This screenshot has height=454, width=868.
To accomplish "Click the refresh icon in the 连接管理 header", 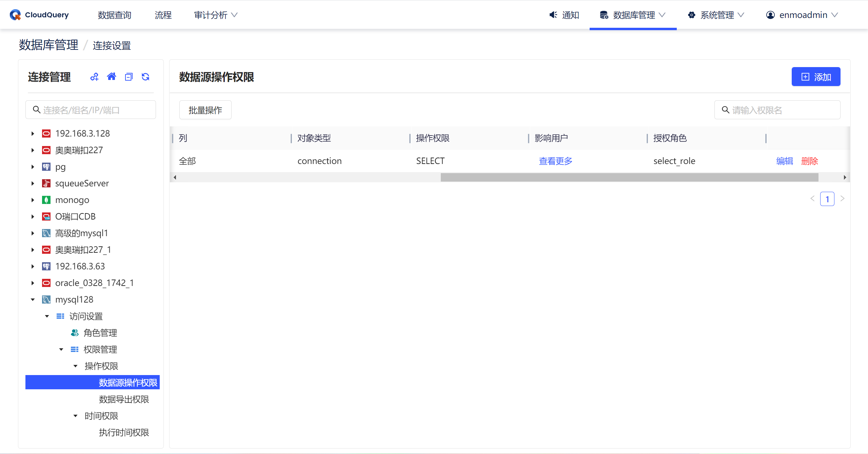I will 145,77.
